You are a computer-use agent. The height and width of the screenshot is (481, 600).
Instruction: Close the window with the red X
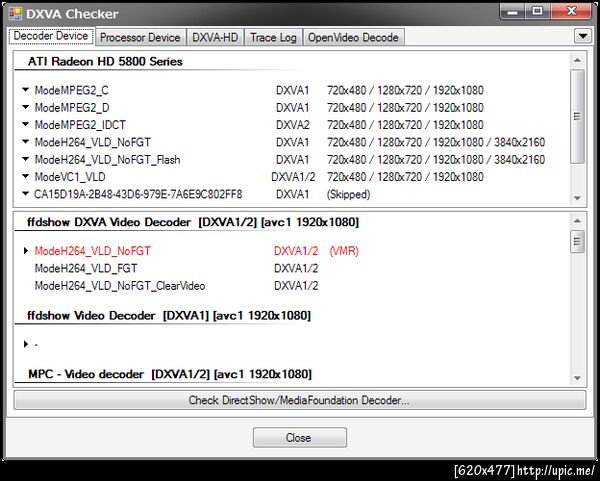571,11
